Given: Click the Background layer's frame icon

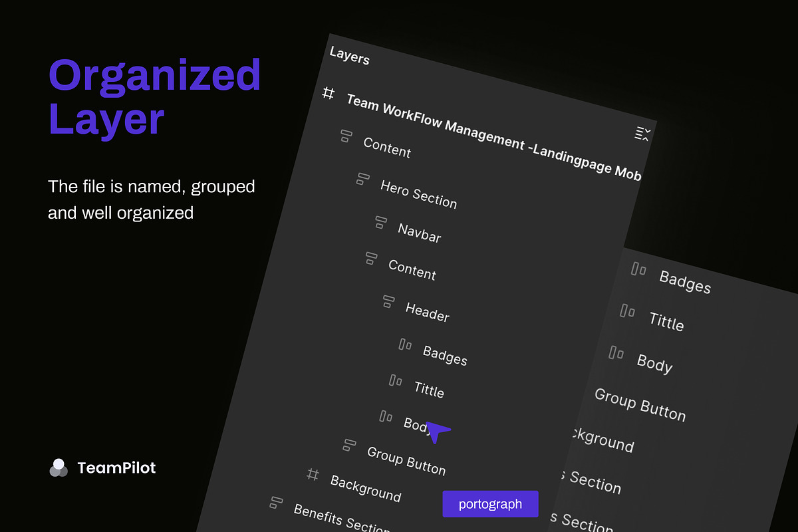Looking at the screenshot, I should (x=313, y=474).
